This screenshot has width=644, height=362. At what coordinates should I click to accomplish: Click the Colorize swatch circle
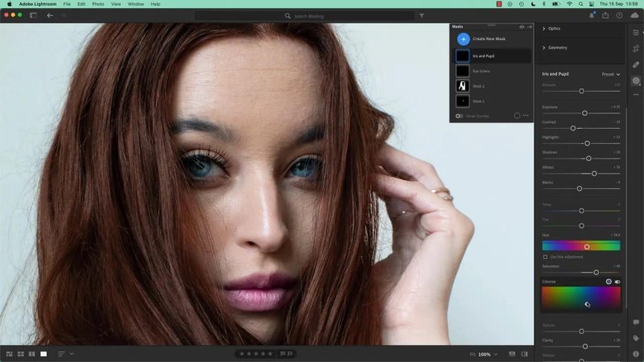(609, 282)
